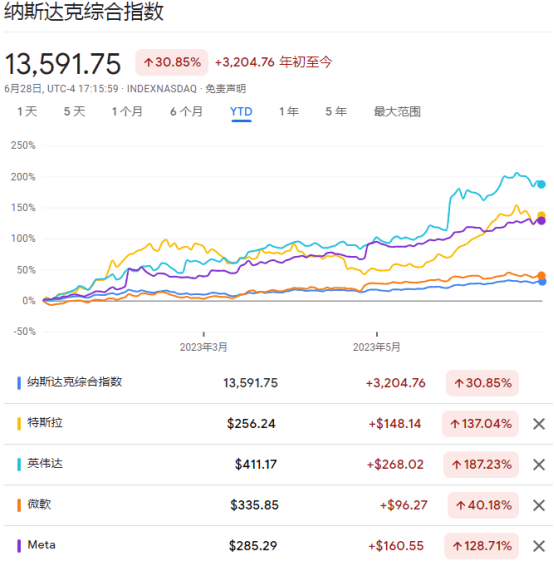The image size is (554, 566).
Task: Open the 免责声明 disclaimer link
Action: tap(226, 89)
